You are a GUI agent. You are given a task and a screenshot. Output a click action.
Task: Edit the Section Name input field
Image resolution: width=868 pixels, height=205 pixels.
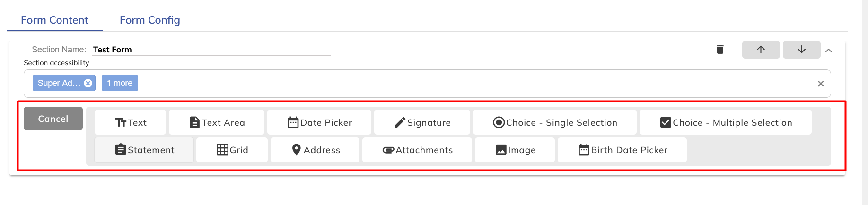[211, 50]
